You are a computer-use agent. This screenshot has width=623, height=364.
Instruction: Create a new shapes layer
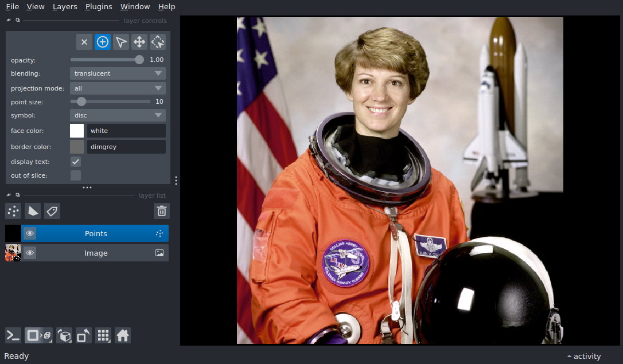click(33, 211)
